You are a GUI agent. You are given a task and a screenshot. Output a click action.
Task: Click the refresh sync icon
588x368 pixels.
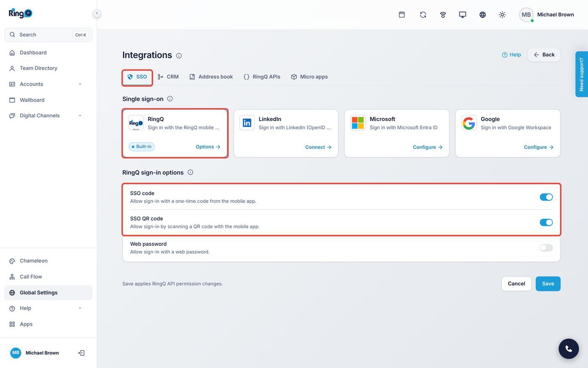coord(423,15)
